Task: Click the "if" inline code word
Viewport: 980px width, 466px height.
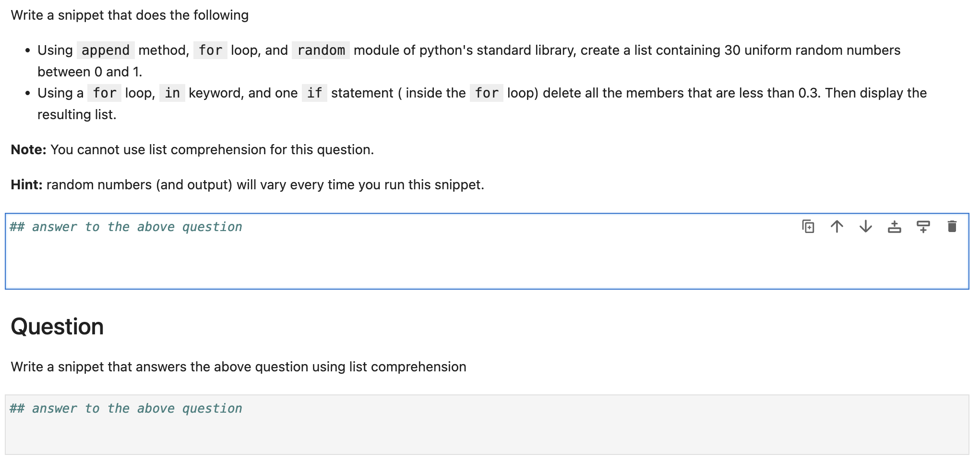Action: tap(314, 93)
